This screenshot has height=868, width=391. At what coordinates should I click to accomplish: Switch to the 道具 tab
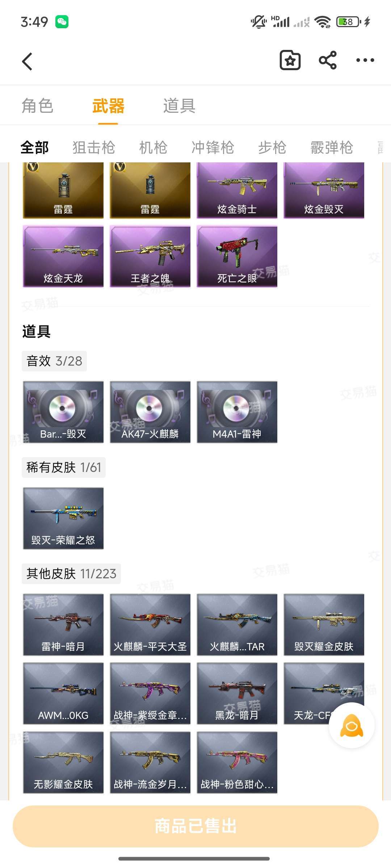pos(179,106)
